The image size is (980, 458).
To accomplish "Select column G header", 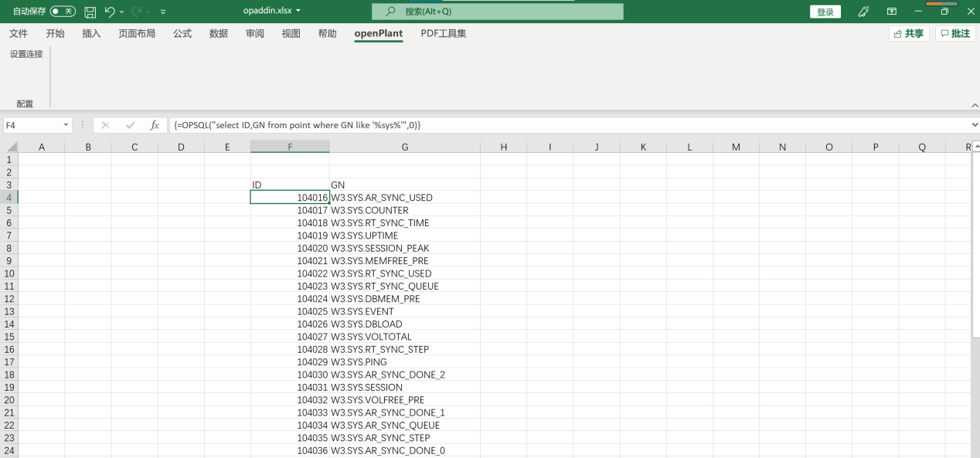I will tap(404, 147).
